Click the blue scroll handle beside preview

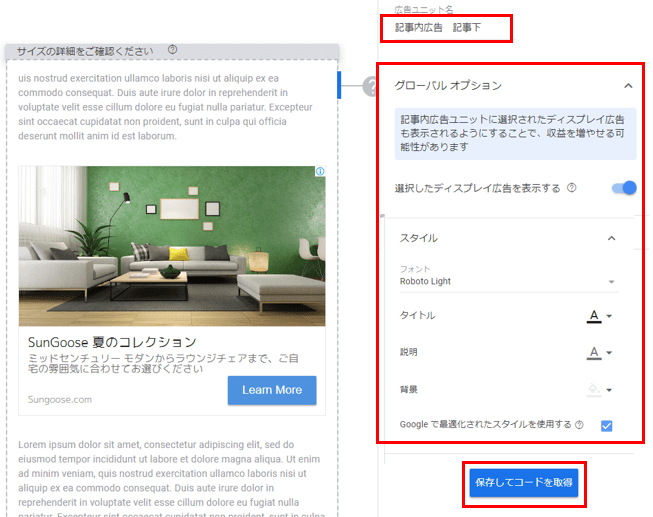(x=339, y=85)
